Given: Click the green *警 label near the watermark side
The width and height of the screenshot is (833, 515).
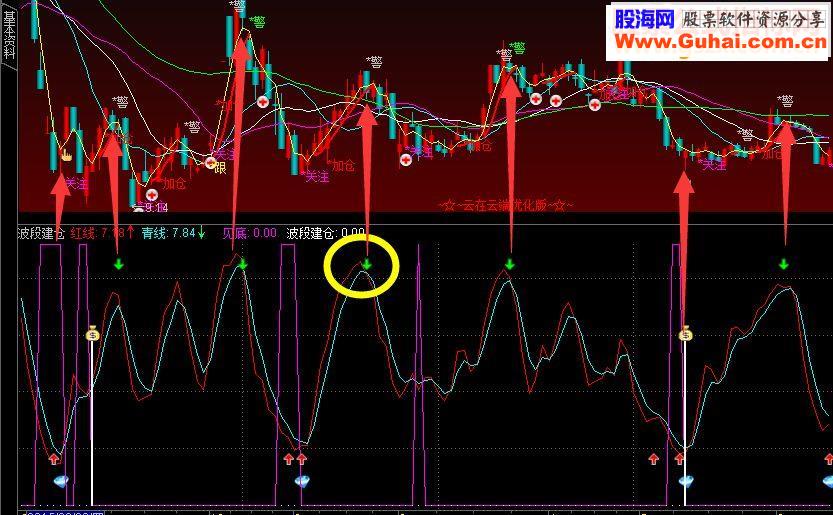Looking at the screenshot, I should (x=517, y=48).
